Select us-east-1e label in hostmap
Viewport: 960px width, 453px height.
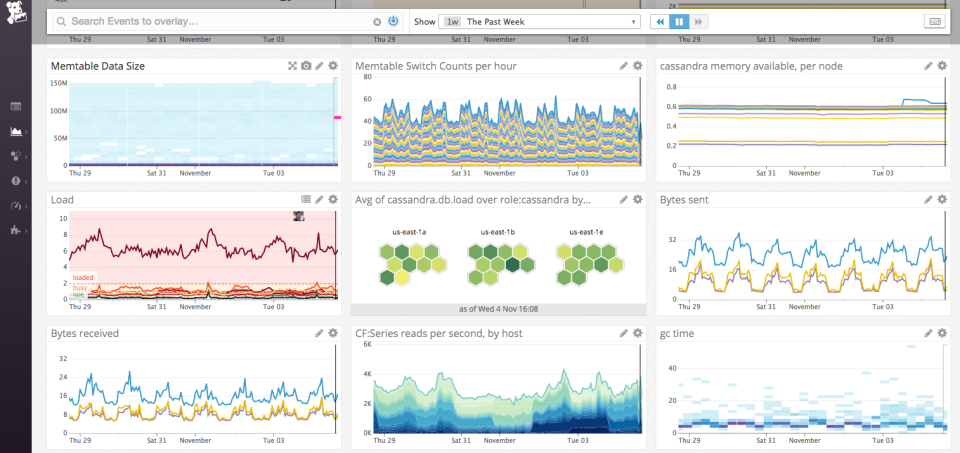click(x=585, y=232)
